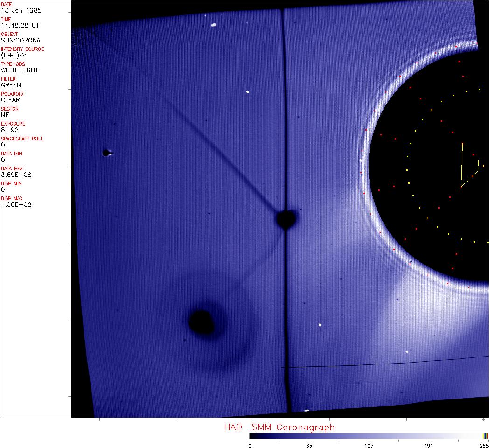Click the 255 label under the color bar

[x=484, y=445]
